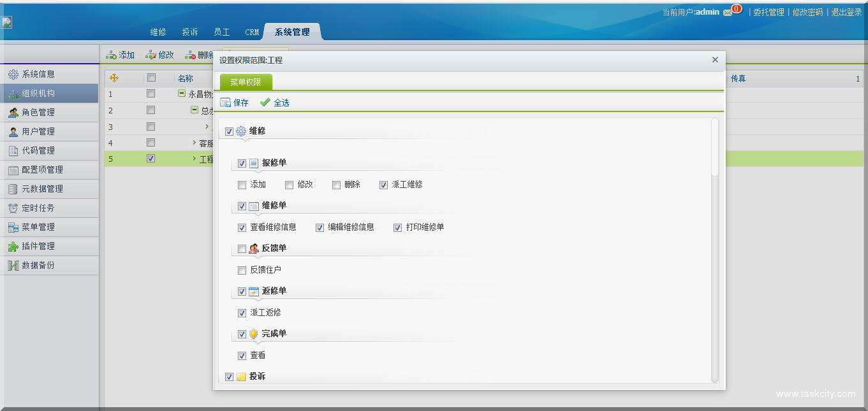Click the mail envelope notification icon
The image size is (868, 411).
click(x=727, y=13)
